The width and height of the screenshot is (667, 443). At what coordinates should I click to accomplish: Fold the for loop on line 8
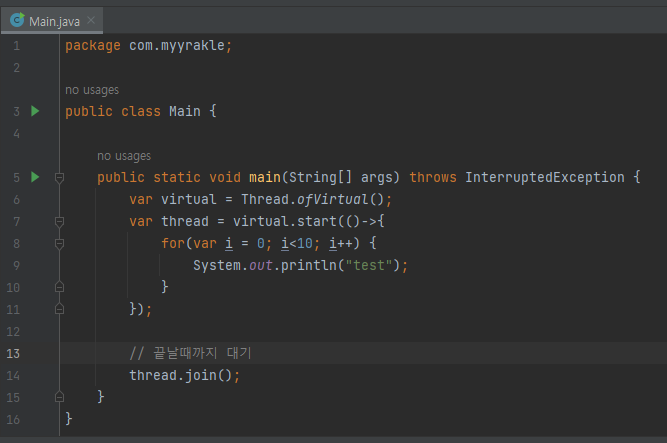coord(59,243)
